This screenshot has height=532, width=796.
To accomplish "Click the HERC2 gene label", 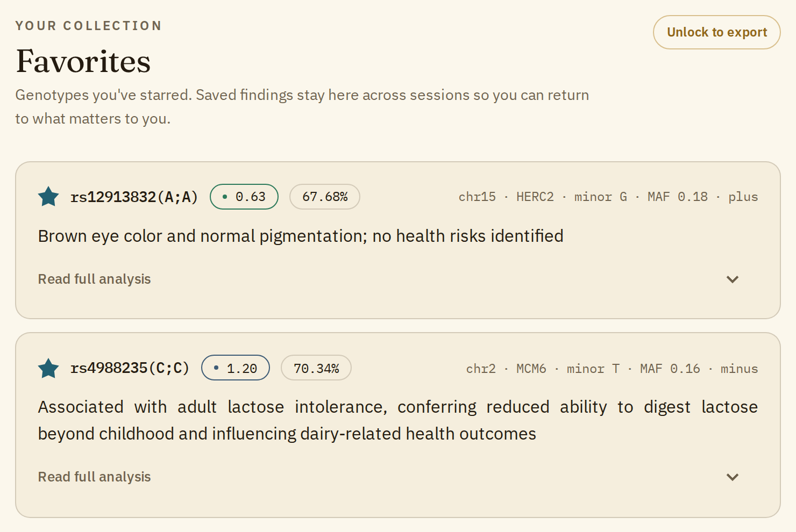I will (x=535, y=197).
